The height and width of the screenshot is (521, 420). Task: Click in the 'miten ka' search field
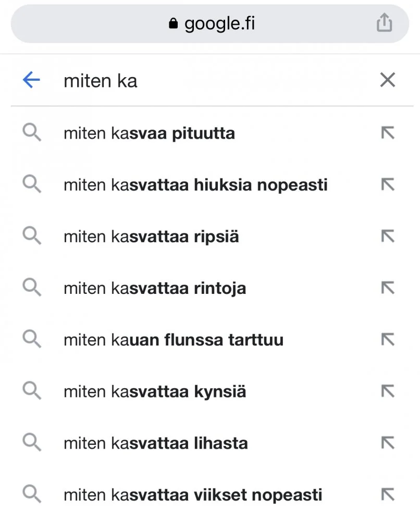tap(208, 81)
